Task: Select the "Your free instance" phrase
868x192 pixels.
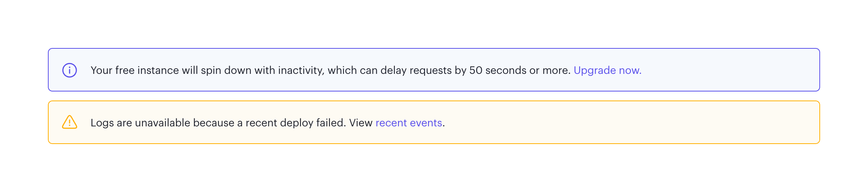Action: pos(135,70)
